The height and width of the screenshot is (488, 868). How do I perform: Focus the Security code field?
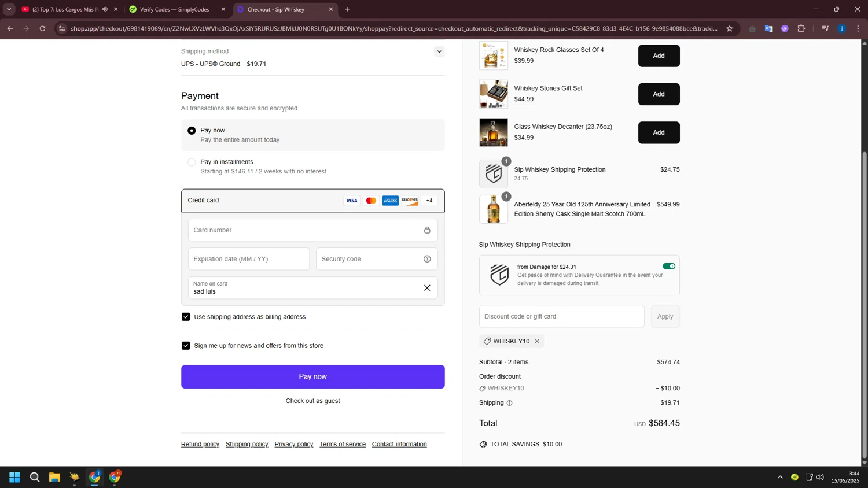(x=377, y=259)
